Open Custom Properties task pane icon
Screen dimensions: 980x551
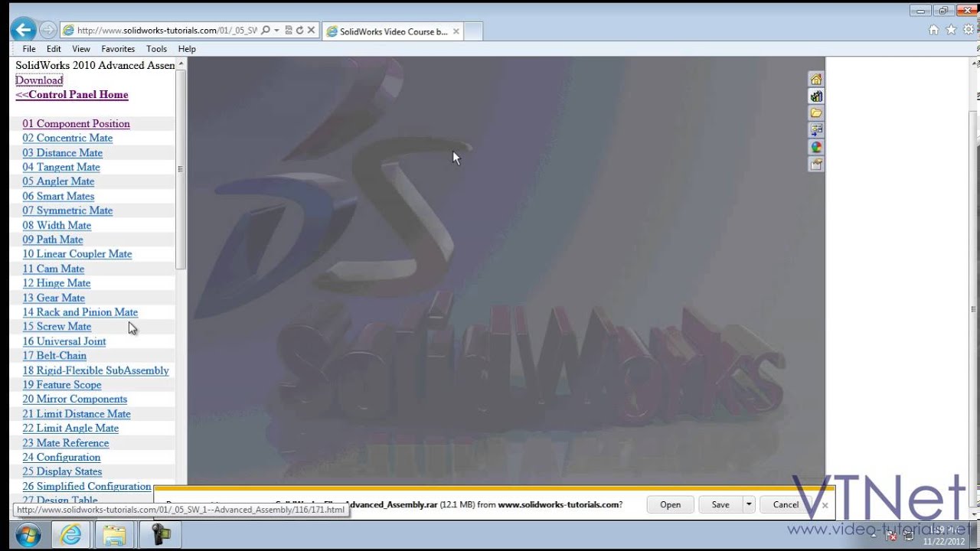816,164
